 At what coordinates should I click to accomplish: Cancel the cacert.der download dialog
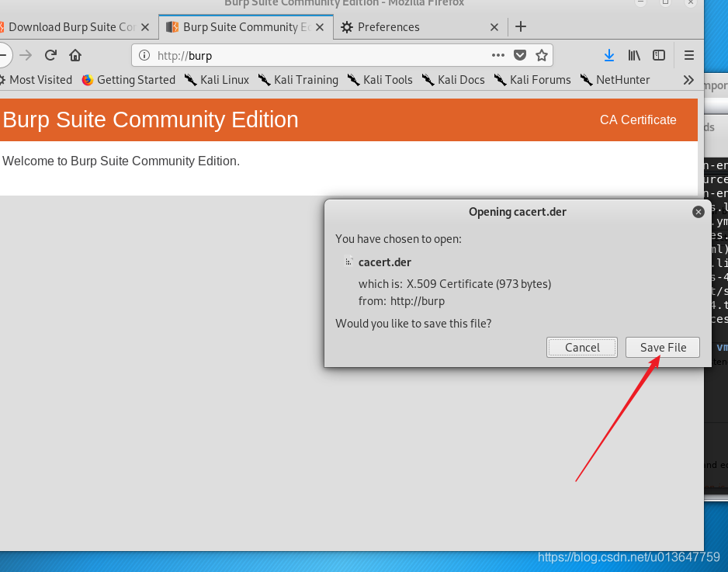582,347
